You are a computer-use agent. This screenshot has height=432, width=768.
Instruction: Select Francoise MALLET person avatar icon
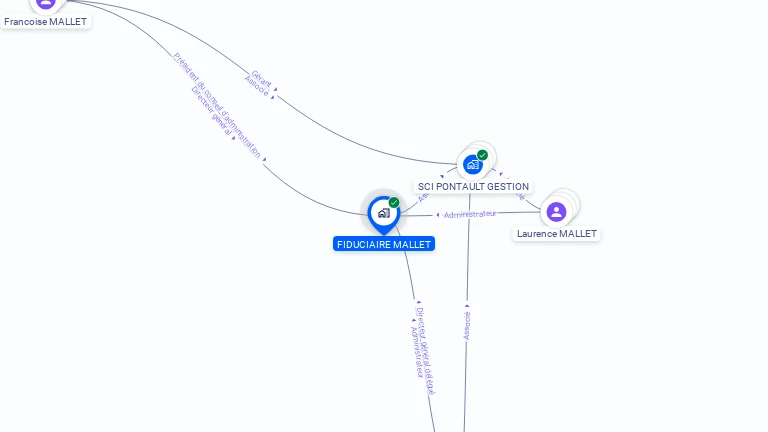[x=46, y=2]
